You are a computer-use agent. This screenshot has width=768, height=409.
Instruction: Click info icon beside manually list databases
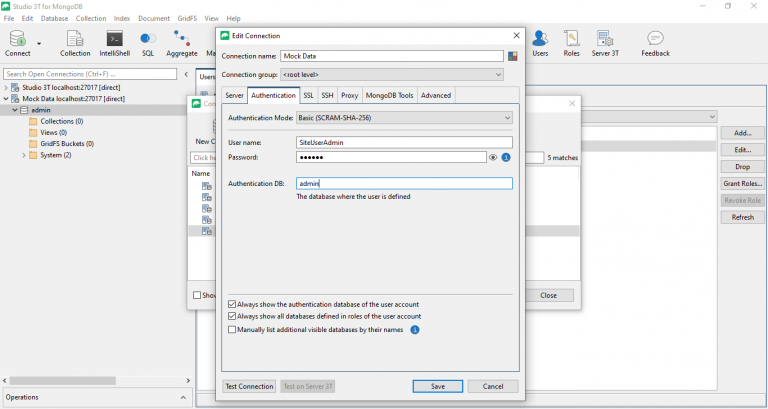coord(415,330)
